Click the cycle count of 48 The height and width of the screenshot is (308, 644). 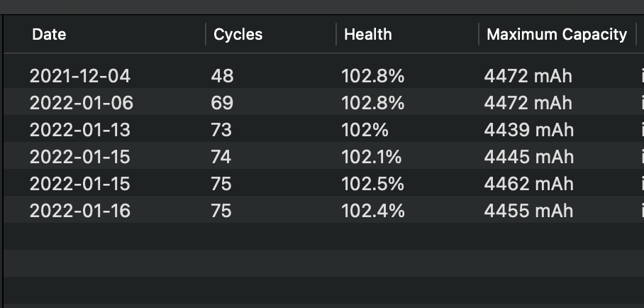click(222, 76)
